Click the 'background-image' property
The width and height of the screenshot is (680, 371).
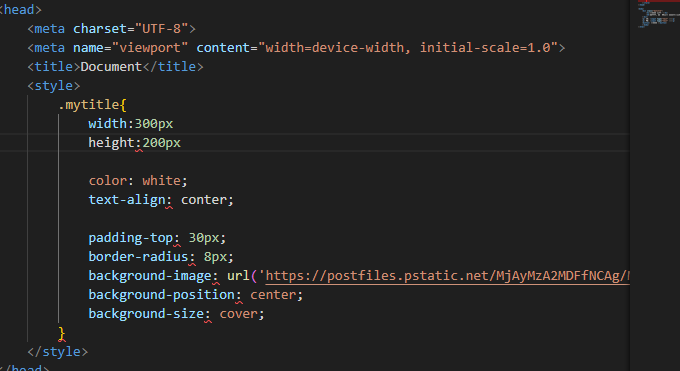(150, 276)
